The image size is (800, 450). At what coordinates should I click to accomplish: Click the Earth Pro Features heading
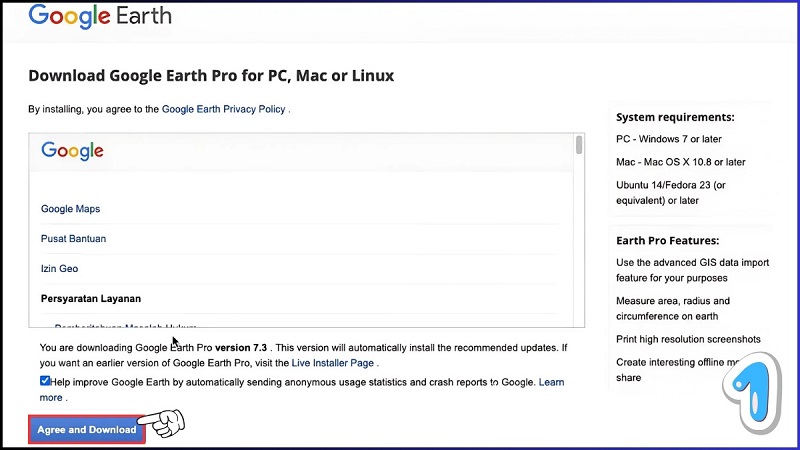point(667,241)
